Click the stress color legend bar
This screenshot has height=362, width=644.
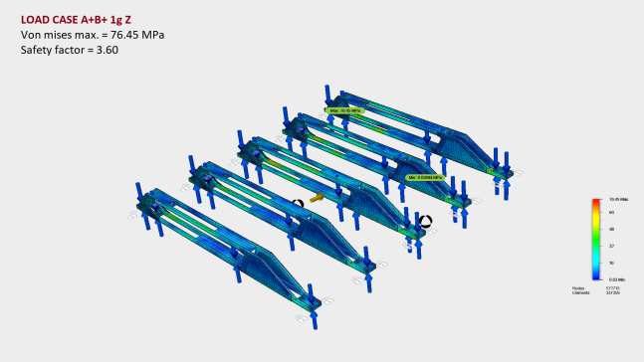(x=596, y=240)
